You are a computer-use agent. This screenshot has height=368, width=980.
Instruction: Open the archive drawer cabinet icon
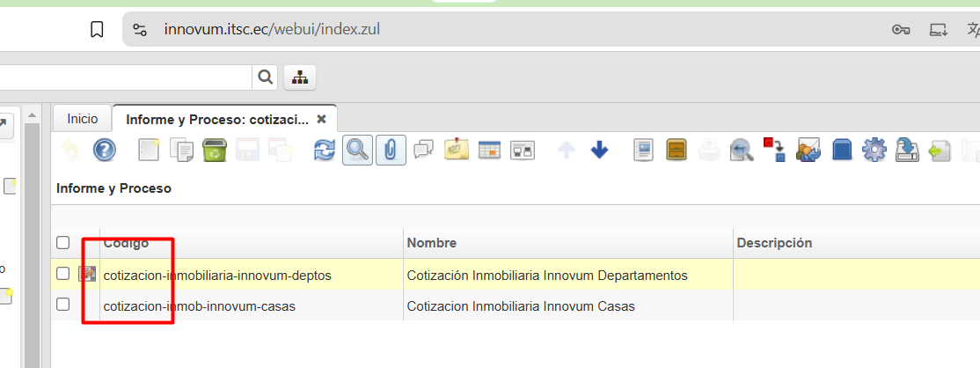pyautogui.click(x=676, y=151)
